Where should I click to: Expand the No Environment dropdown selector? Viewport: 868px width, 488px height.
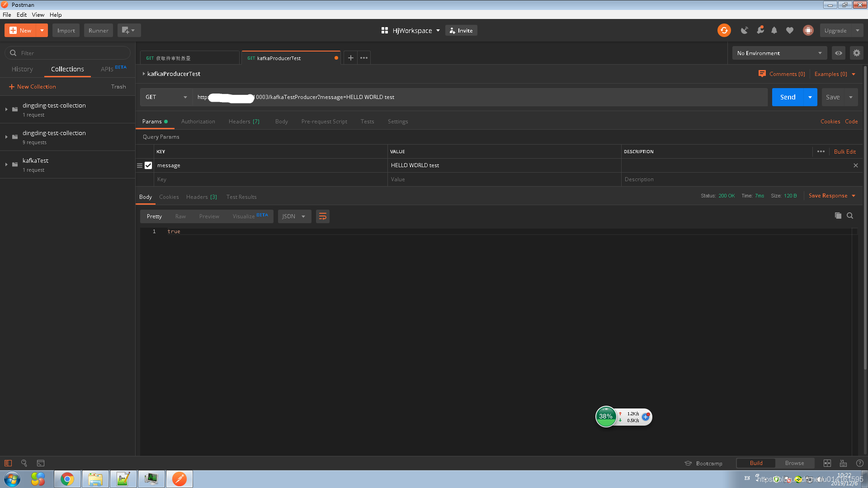778,52
